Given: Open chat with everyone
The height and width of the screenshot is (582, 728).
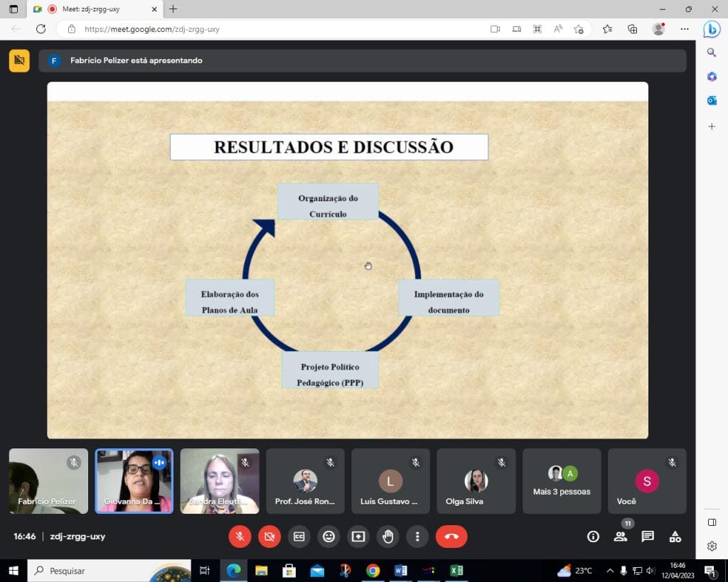Looking at the screenshot, I should tap(648, 537).
